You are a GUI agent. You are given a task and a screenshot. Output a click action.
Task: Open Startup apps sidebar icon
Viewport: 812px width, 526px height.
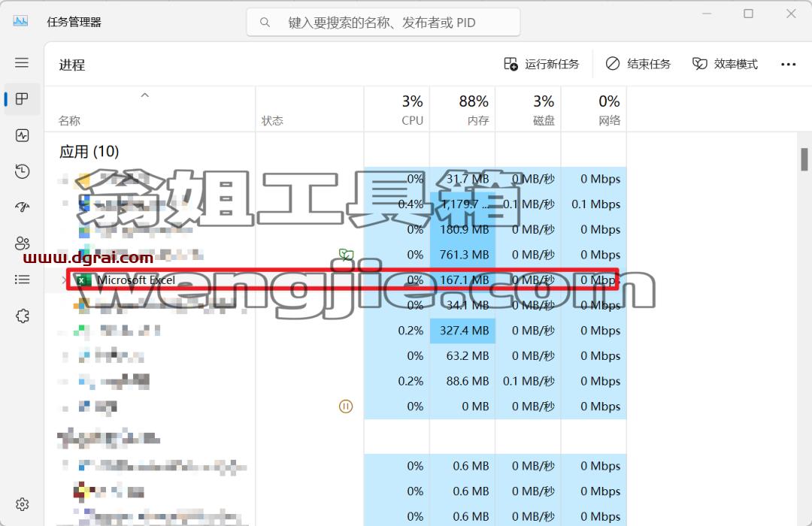coord(22,207)
